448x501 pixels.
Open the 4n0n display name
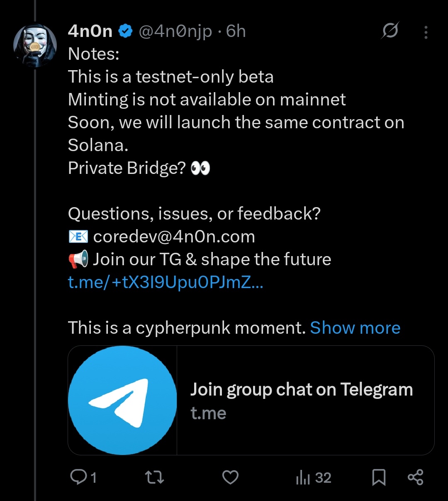pos(90,31)
